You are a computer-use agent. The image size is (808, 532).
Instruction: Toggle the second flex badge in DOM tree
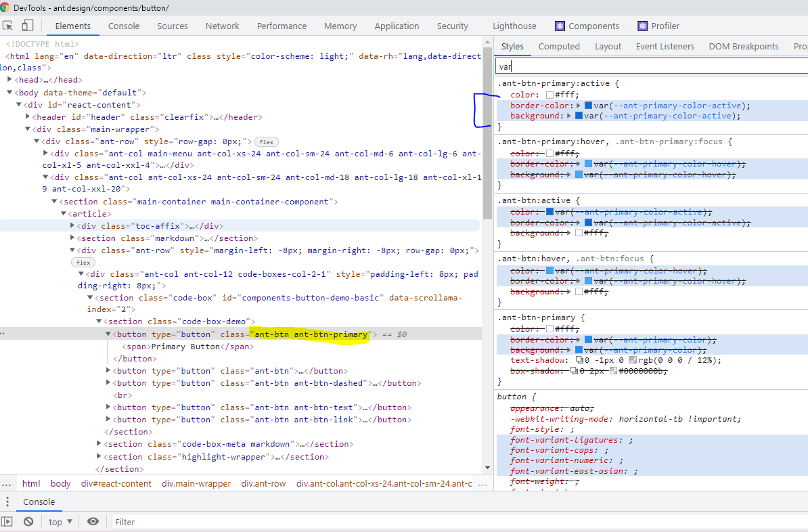click(84, 262)
